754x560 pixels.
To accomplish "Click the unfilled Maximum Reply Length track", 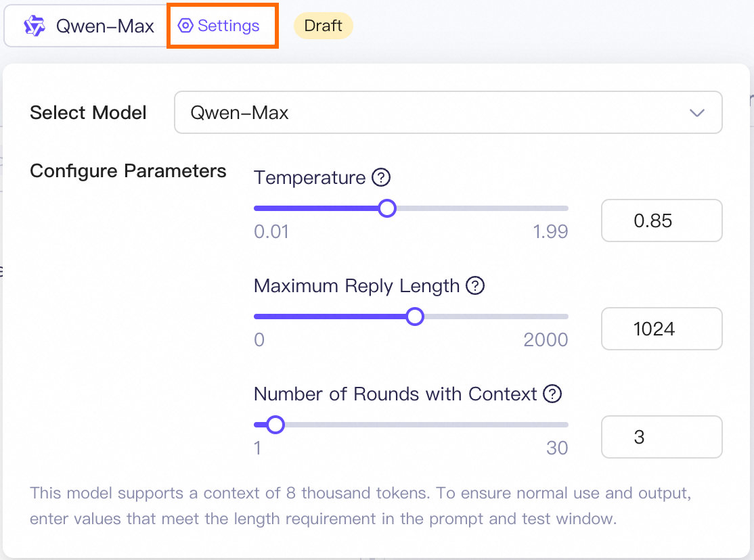I will (x=494, y=317).
